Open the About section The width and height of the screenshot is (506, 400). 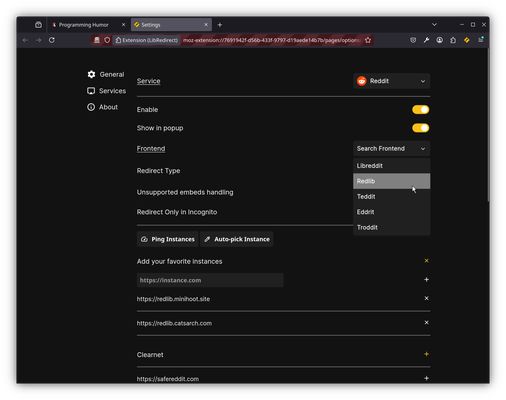[x=102, y=107]
